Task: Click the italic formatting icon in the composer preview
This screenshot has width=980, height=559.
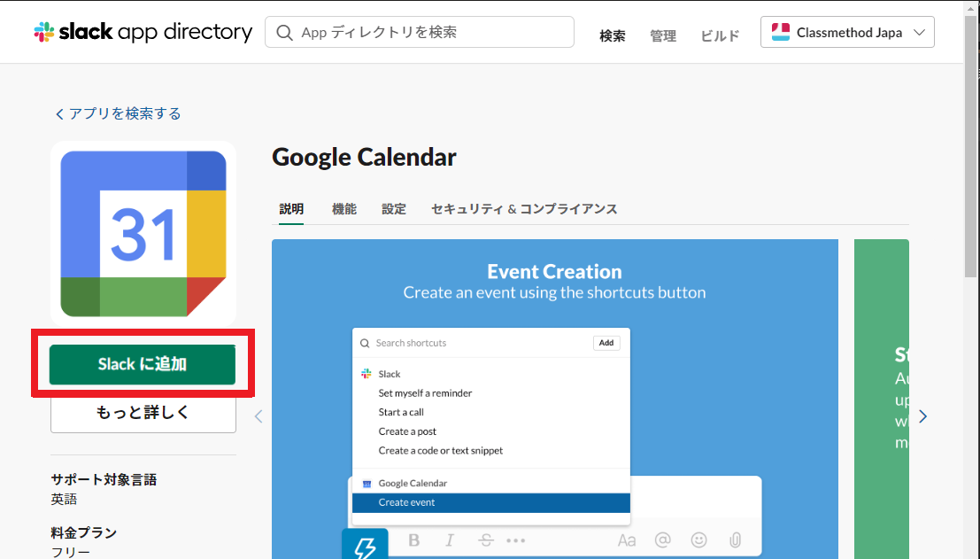Action: tap(450, 540)
